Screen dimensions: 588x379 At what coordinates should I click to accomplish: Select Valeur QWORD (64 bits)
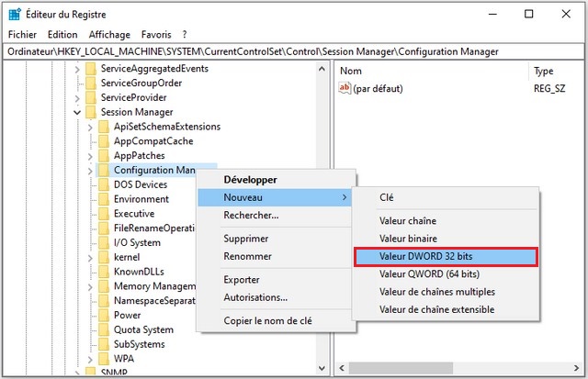pyautogui.click(x=446, y=274)
